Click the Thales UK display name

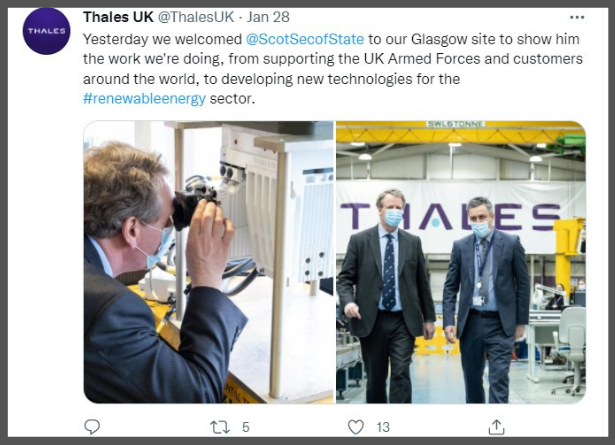pos(118,17)
